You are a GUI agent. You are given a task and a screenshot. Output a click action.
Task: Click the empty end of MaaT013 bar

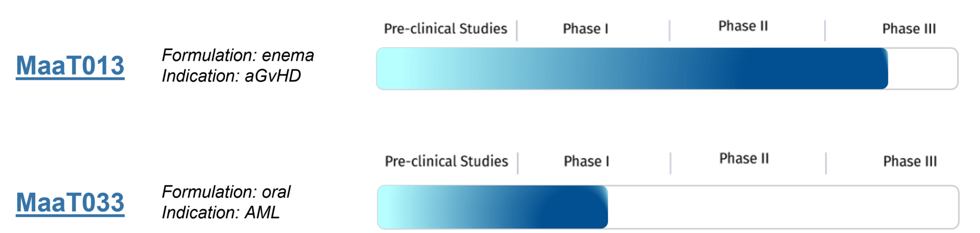[923, 68]
